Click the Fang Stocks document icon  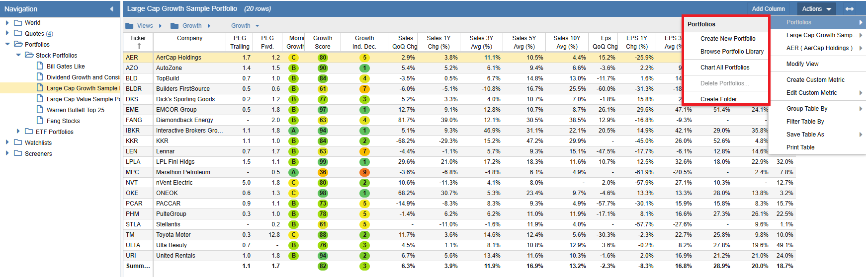pos(40,121)
